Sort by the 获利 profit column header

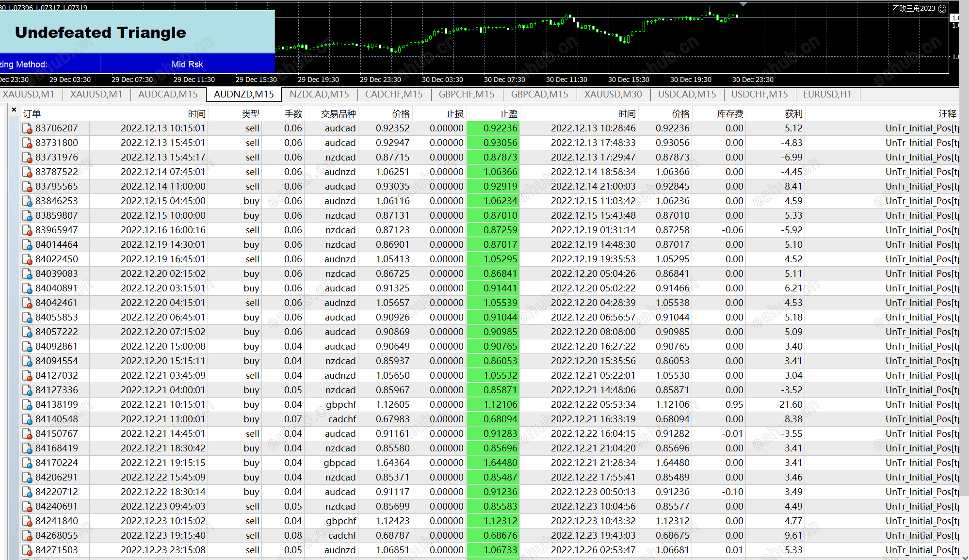coord(793,114)
